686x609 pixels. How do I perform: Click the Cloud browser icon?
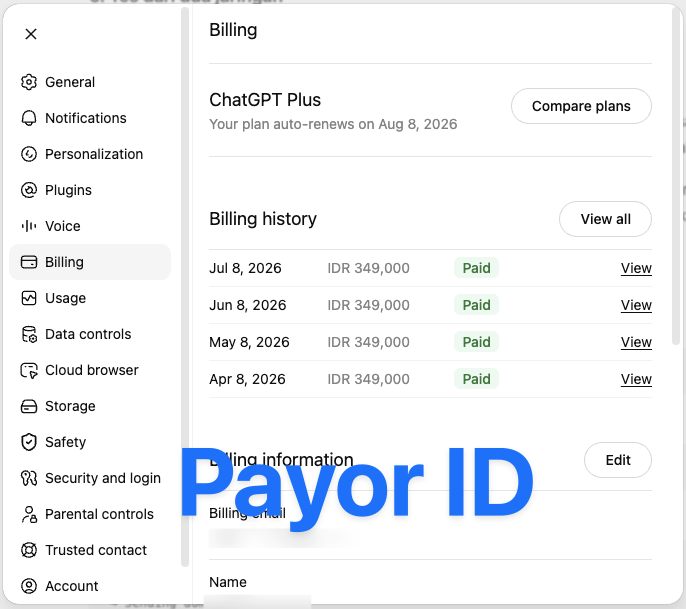tap(29, 370)
